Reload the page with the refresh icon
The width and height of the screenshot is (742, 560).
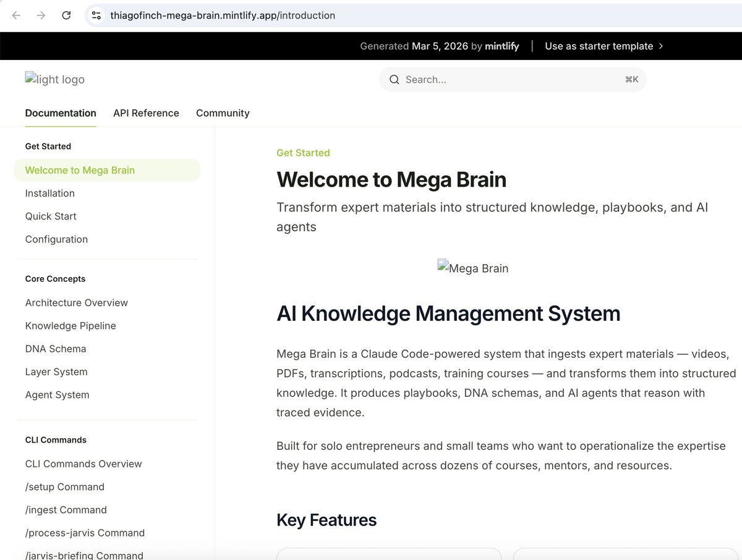tap(66, 15)
